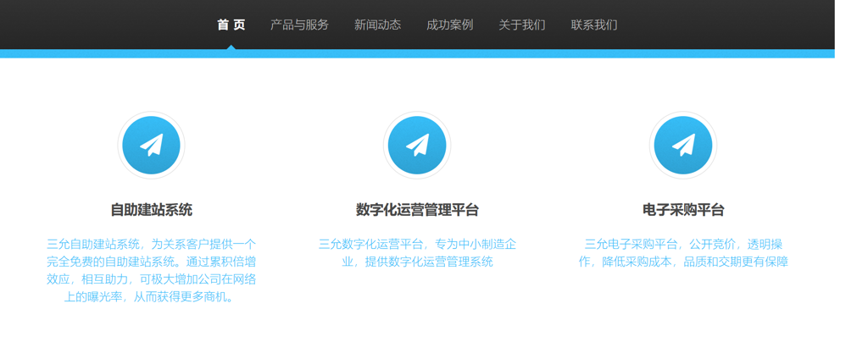
Task: Open the 数字化运营管理平台 heading link
Action: pyautogui.click(x=417, y=210)
